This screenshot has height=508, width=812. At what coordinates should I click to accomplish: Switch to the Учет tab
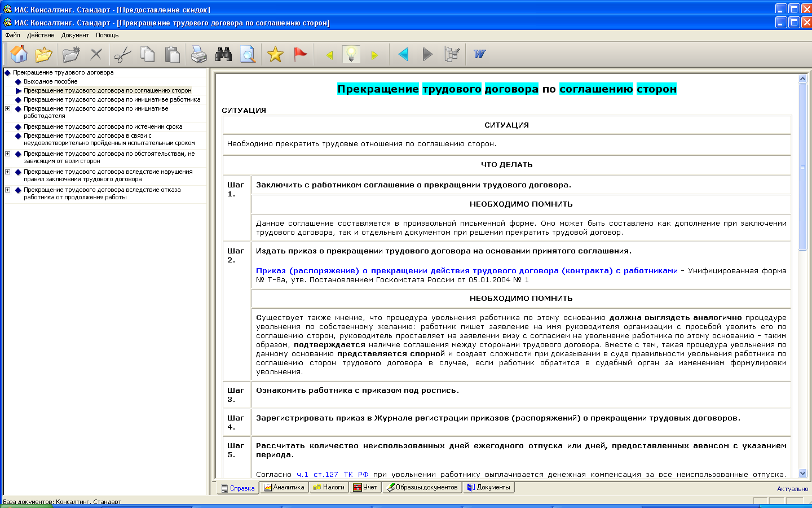(x=365, y=487)
